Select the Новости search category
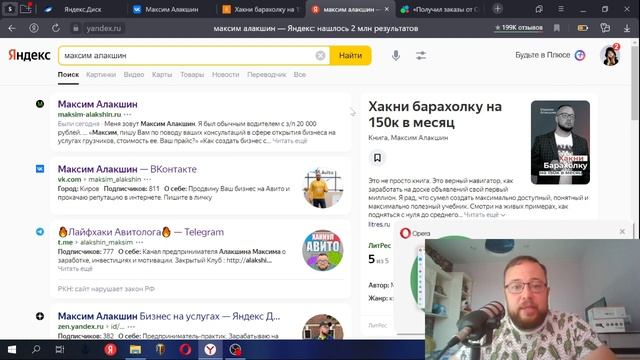The image size is (640, 360). click(x=225, y=75)
